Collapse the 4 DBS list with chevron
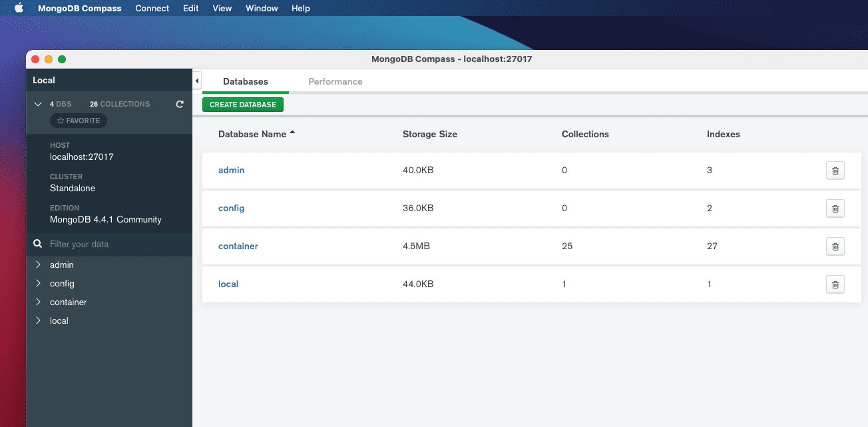868x427 pixels. 38,104
